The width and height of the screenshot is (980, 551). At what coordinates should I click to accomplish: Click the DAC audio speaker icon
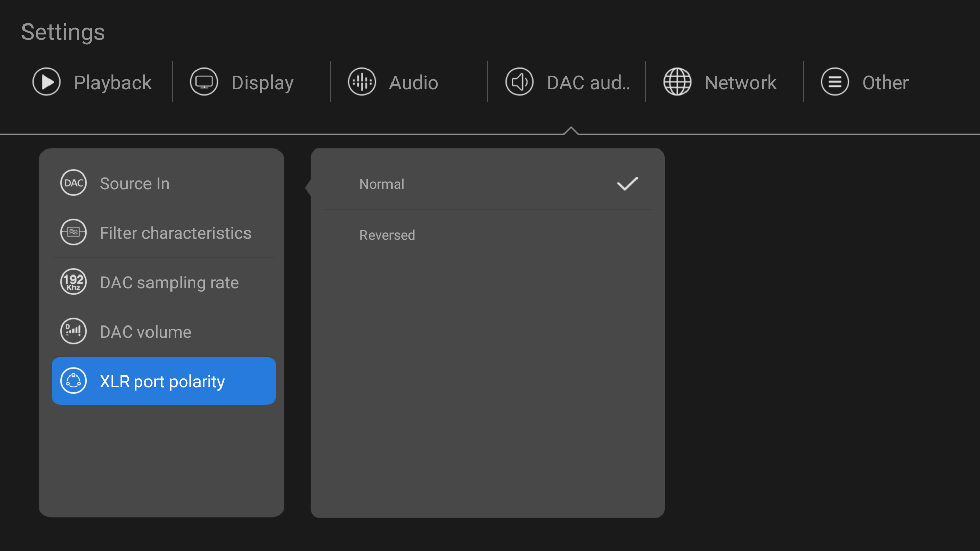(x=520, y=82)
